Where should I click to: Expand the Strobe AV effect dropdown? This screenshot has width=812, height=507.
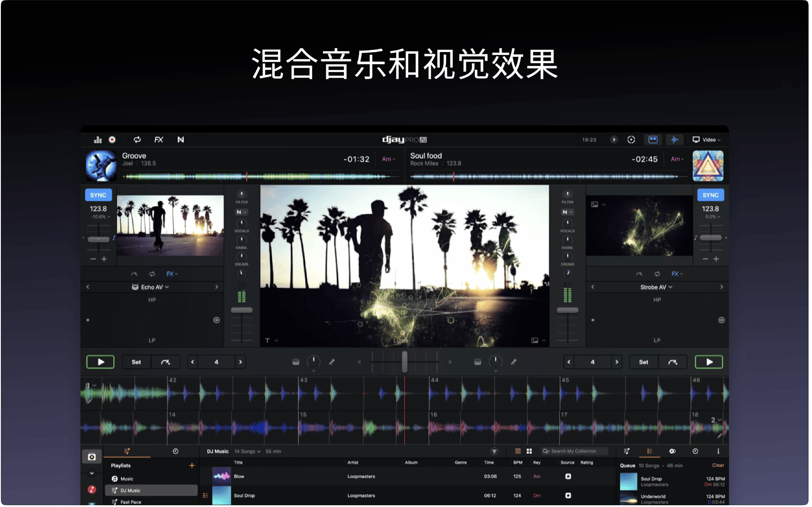coord(656,287)
